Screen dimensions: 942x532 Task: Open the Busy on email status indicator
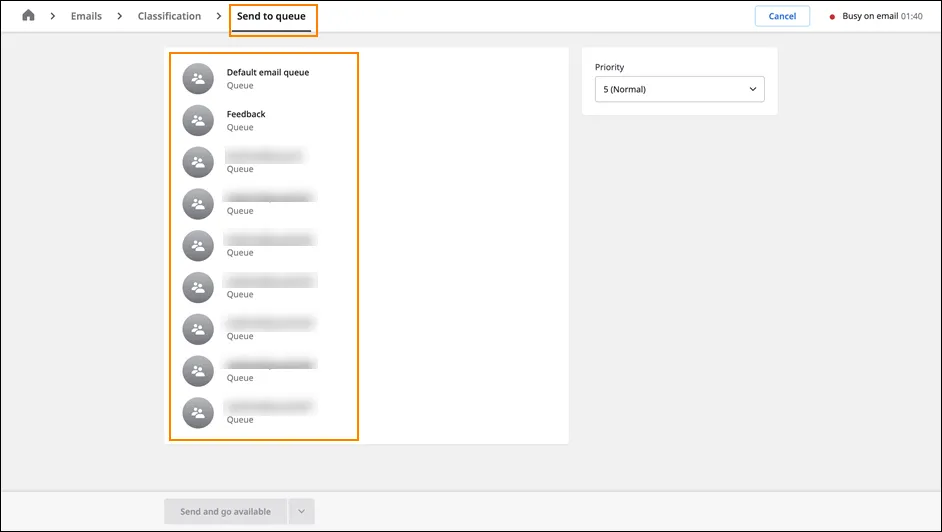[876, 16]
